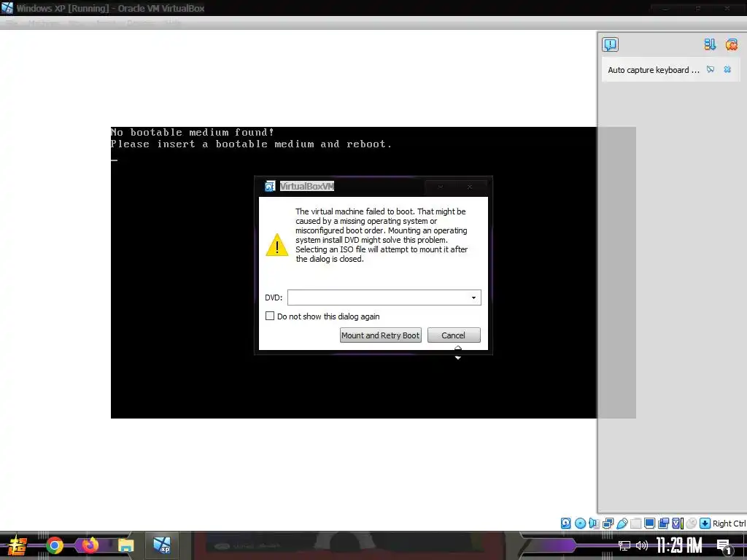Open the network adapters status icon
The width and height of the screenshot is (747, 560).
tap(608, 524)
